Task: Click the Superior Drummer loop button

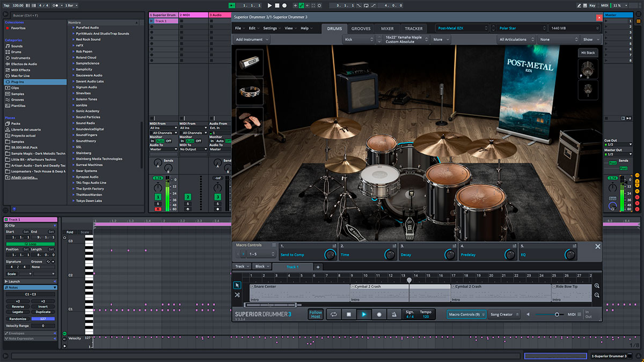Action: (333, 314)
